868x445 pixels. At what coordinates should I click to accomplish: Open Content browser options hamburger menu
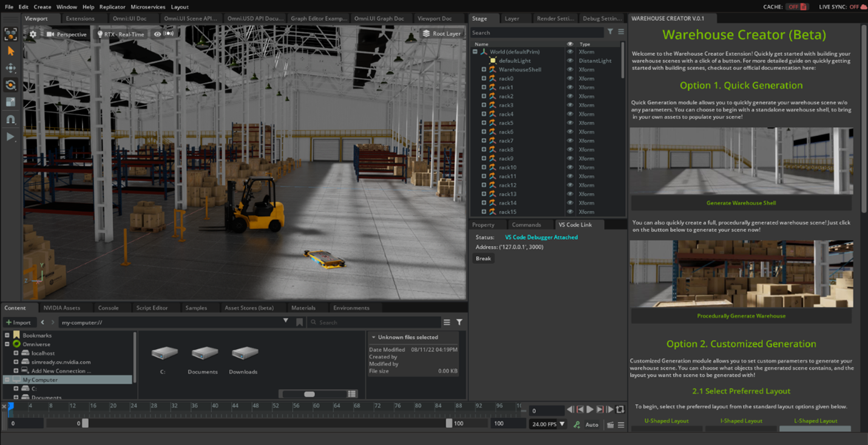(447, 322)
